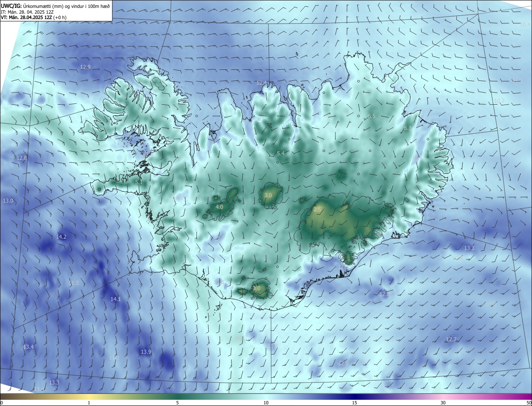This screenshot has height=406, width=532.
Task: Click the 5.1 value on Snæfellsnes peninsula
Action: (139, 182)
